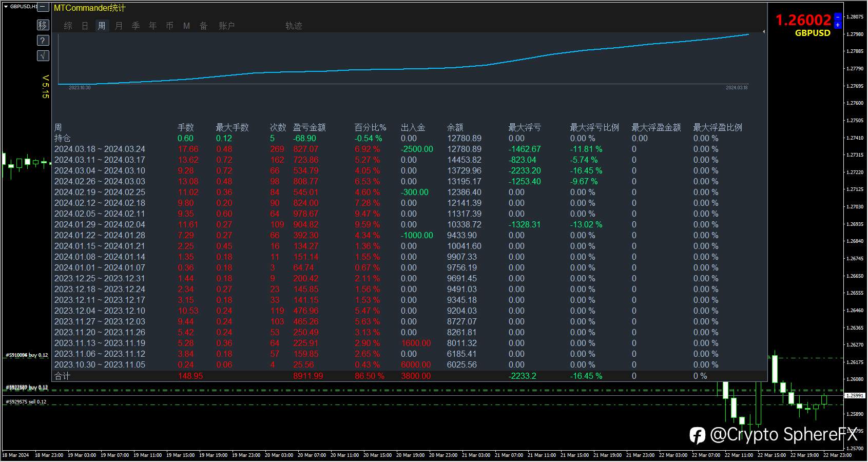Click the 盈亏金额 column header
Image resolution: width=868 pixels, height=462 pixels.
coord(309,127)
